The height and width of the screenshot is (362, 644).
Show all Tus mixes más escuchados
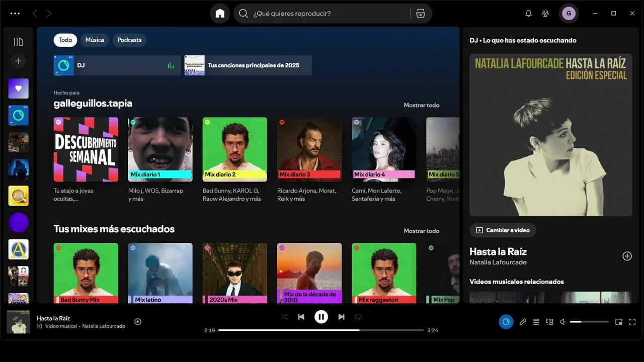pyautogui.click(x=421, y=231)
